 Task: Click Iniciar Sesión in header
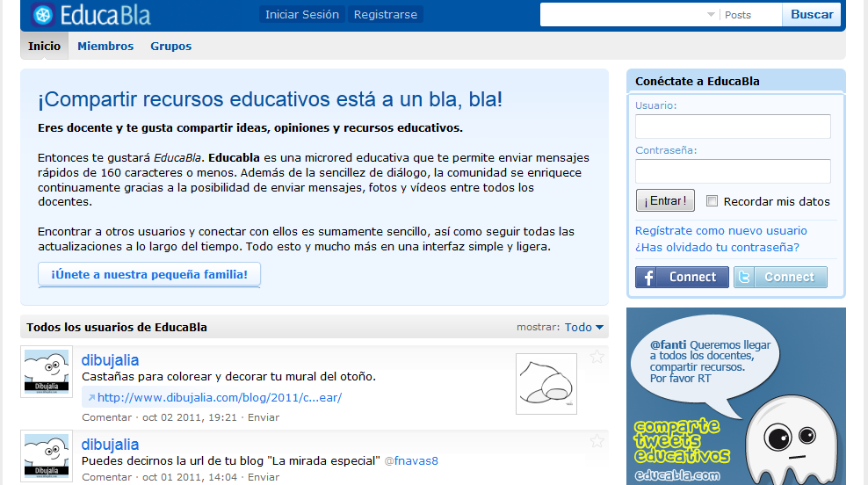tap(302, 14)
